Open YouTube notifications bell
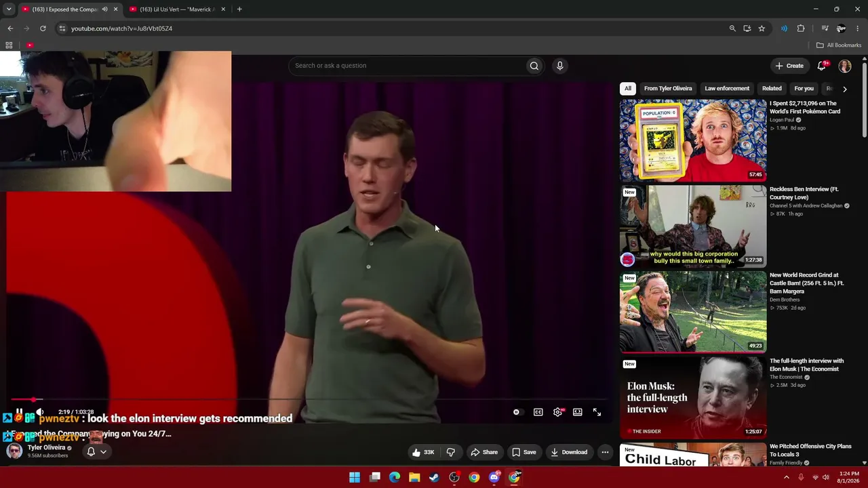 tap(822, 66)
